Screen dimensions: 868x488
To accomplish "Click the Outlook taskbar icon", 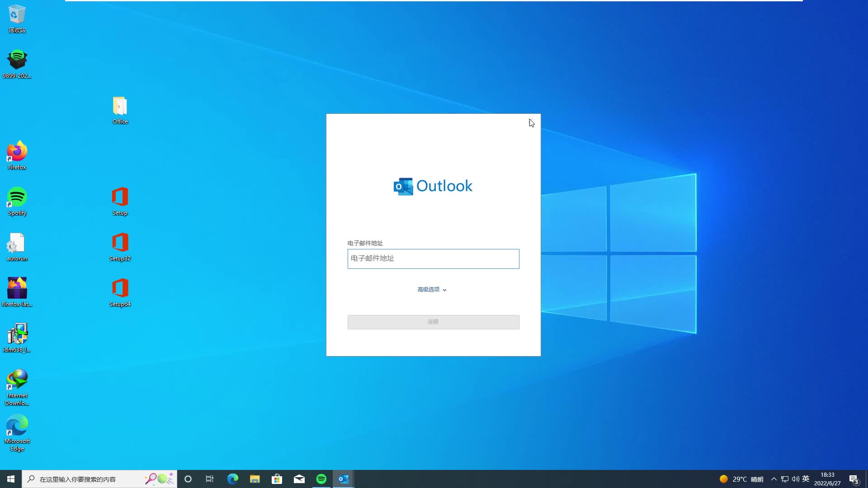I will (x=344, y=479).
